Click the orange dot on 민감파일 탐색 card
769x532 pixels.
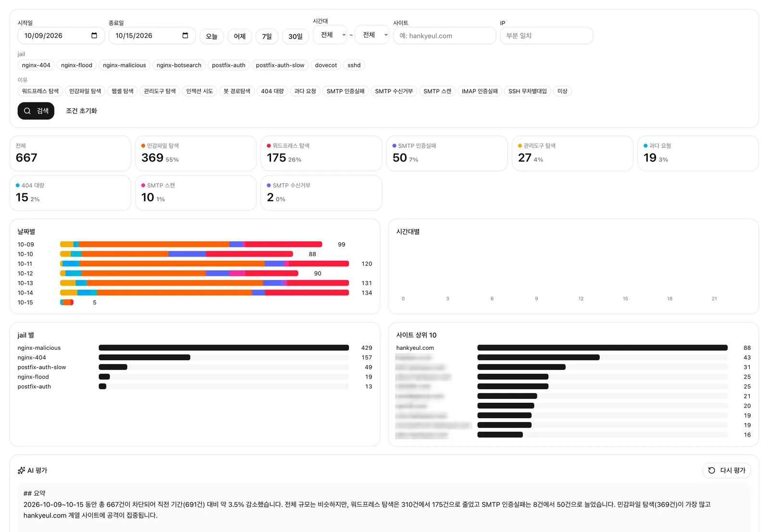(143, 146)
